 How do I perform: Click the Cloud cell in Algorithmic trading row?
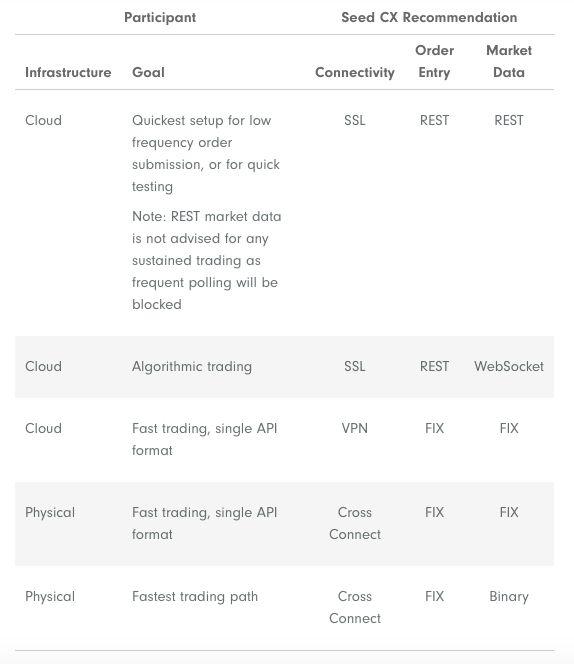tap(43, 366)
